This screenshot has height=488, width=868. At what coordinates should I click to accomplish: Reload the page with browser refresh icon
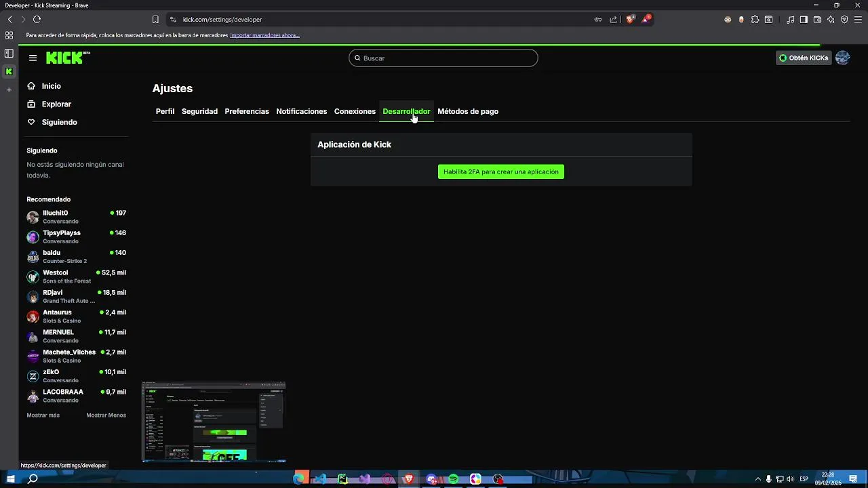(x=37, y=20)
